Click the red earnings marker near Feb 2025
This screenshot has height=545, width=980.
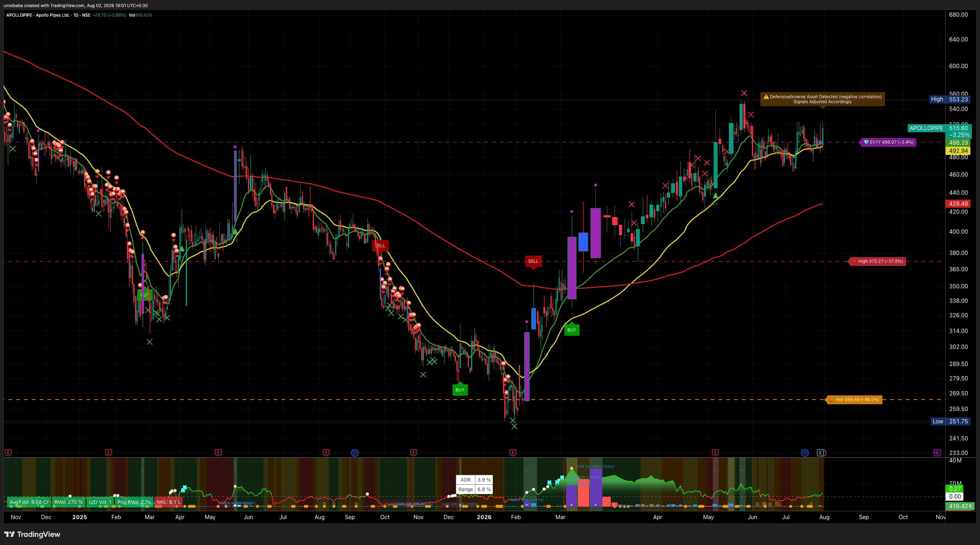(109, 452)
